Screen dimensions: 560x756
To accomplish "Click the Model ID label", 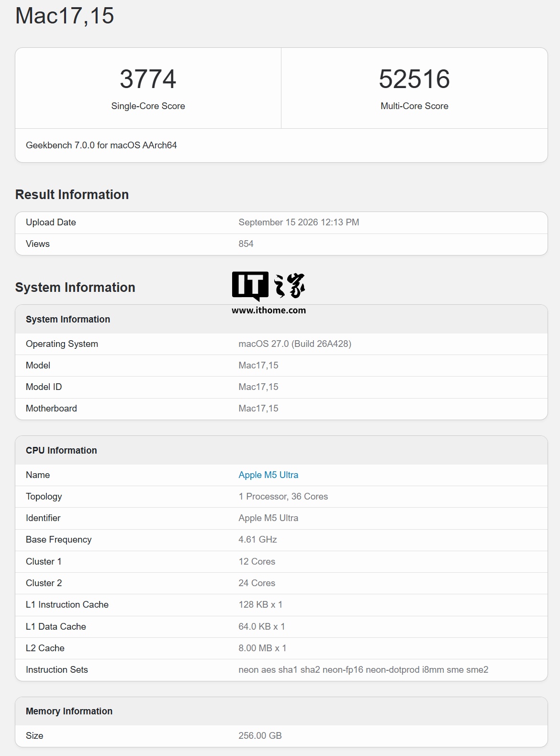I will (x=44, y=387).
